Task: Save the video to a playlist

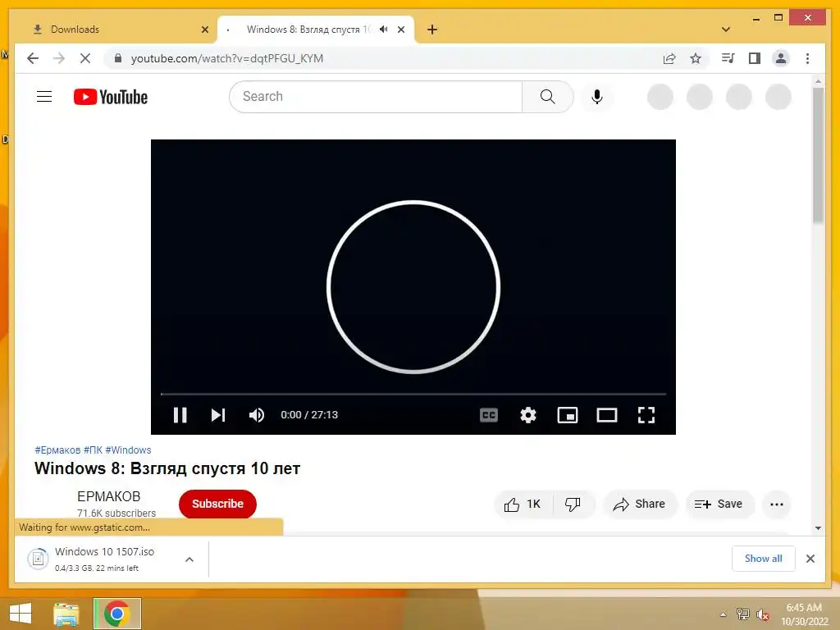Action: [719, 504]
